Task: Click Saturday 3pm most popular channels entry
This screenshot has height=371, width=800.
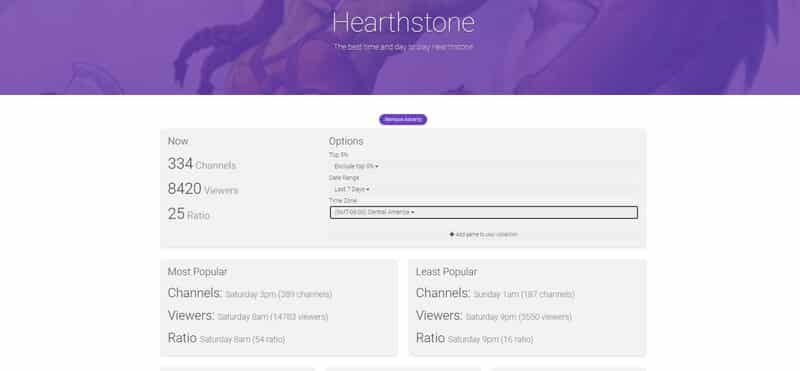Action: coord(279,294)
